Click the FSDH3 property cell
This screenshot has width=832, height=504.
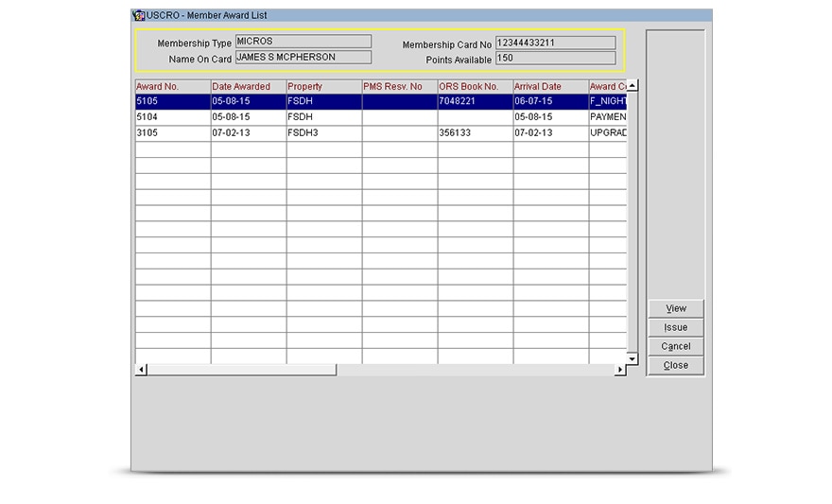tap(324, 133)
